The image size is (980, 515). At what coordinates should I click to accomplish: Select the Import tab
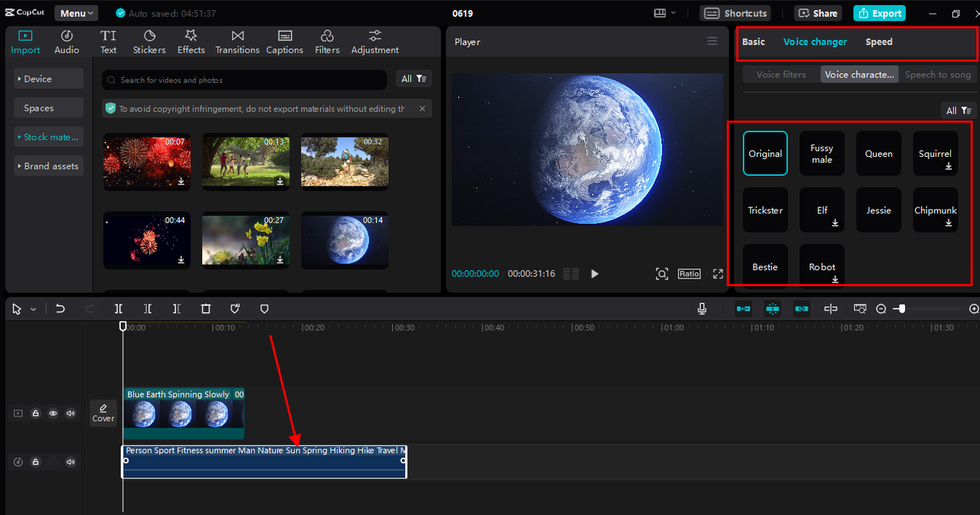tap(25, 42)
